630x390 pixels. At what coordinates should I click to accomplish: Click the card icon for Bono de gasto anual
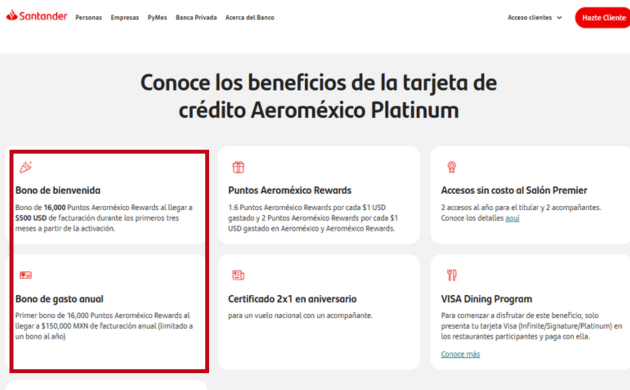click(x=26, y=275)
